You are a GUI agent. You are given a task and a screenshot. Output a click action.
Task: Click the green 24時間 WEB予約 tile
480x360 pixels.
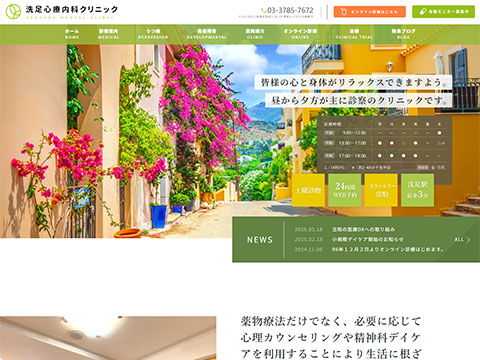pyautogui.click(x=345, y=190)
